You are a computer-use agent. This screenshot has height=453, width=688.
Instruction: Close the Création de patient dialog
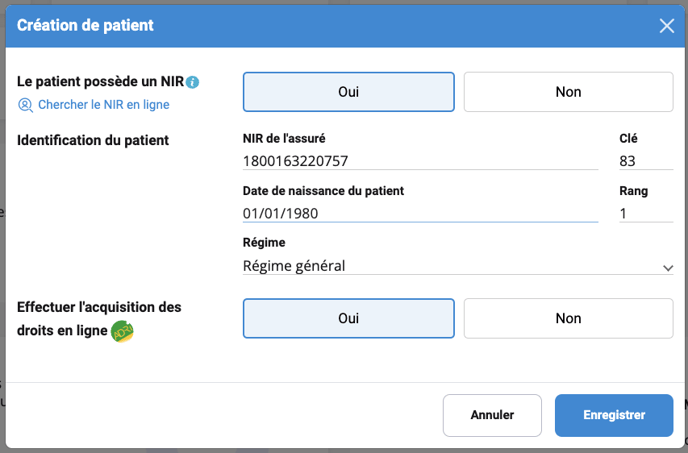(667, 25)
